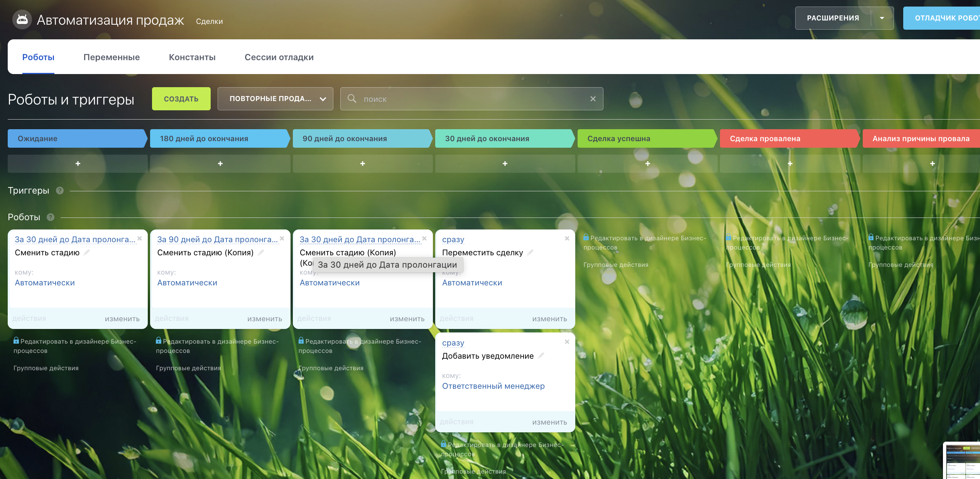Switch to Переменные tab
Screen dimensions: 980x479
pyautogui.click(x=112, y=57)
